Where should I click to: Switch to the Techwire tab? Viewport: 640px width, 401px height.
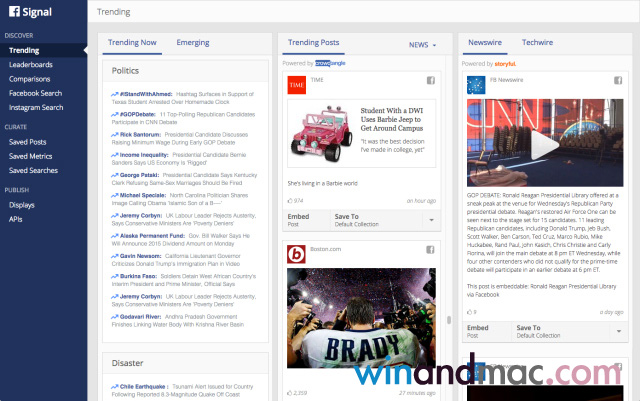pos(537,44)
